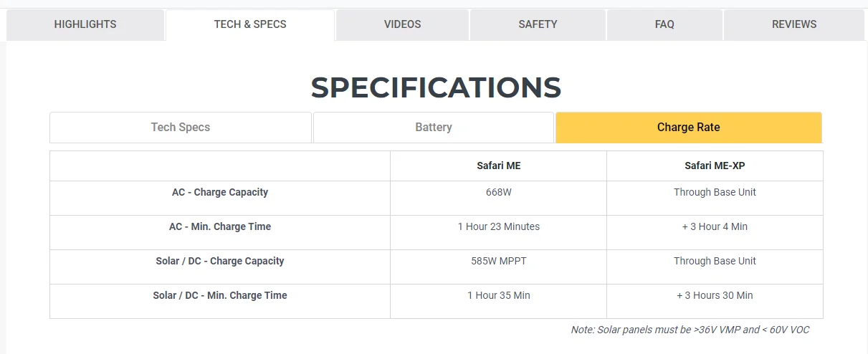Open the HIGHLIGHTS tab
Image resolution: width=868 pixels, height=354 pixels.
[x=85, y=24]
